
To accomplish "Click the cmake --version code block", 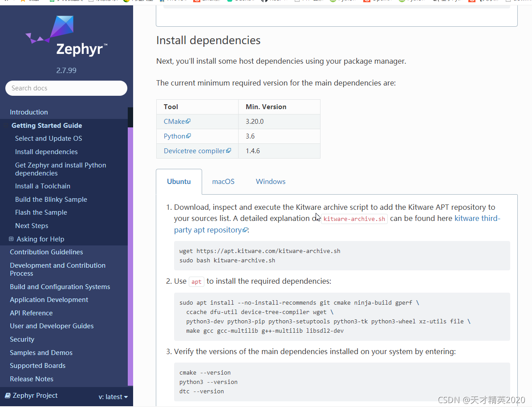I will (x=342, y=382).
